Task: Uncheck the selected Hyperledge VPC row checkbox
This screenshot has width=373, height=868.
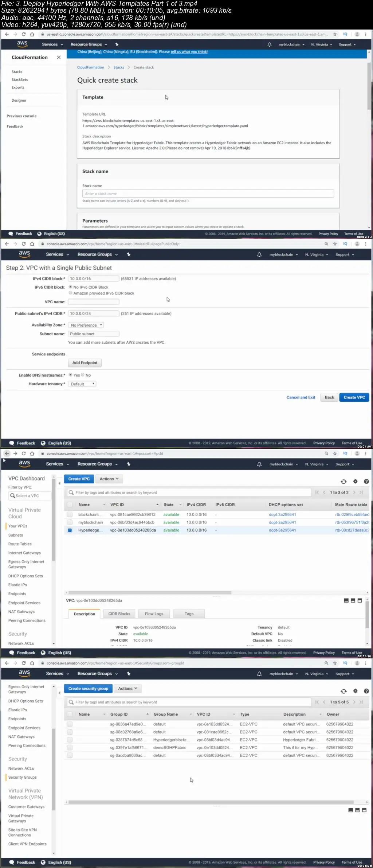Action: click(70, 530)
